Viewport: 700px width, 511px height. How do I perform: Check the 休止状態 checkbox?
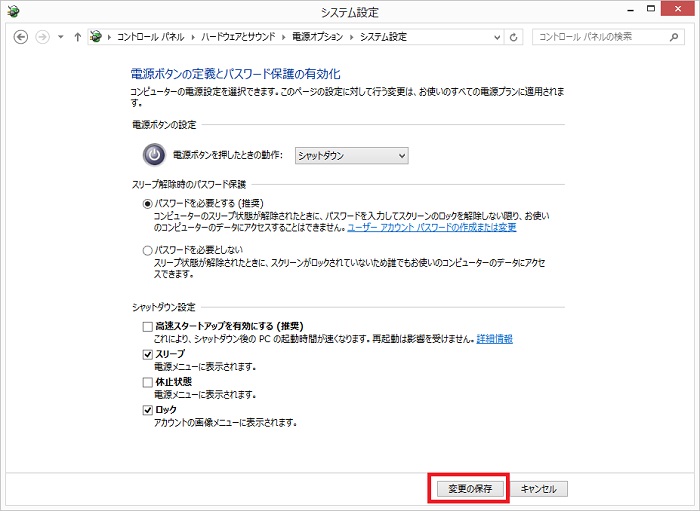click(148, 382)
